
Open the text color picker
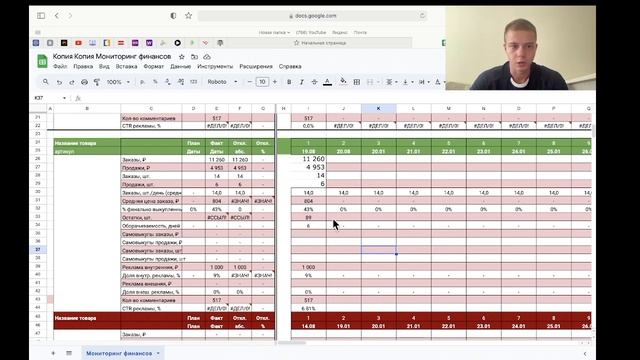coord(327,82)
